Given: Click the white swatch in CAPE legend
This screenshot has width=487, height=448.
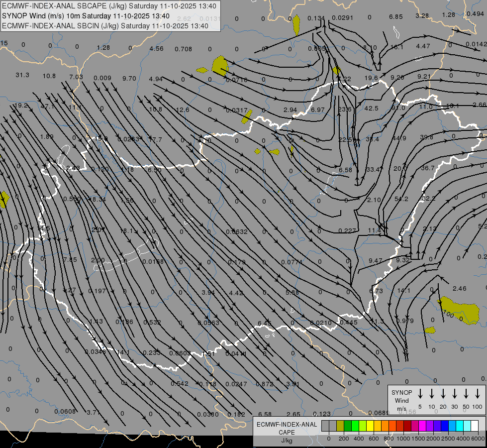Looking at the screenshot, I should click(x=474, y=426).
